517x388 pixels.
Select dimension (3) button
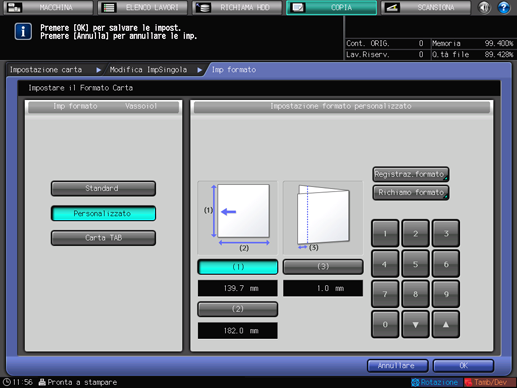click(323, 267)
